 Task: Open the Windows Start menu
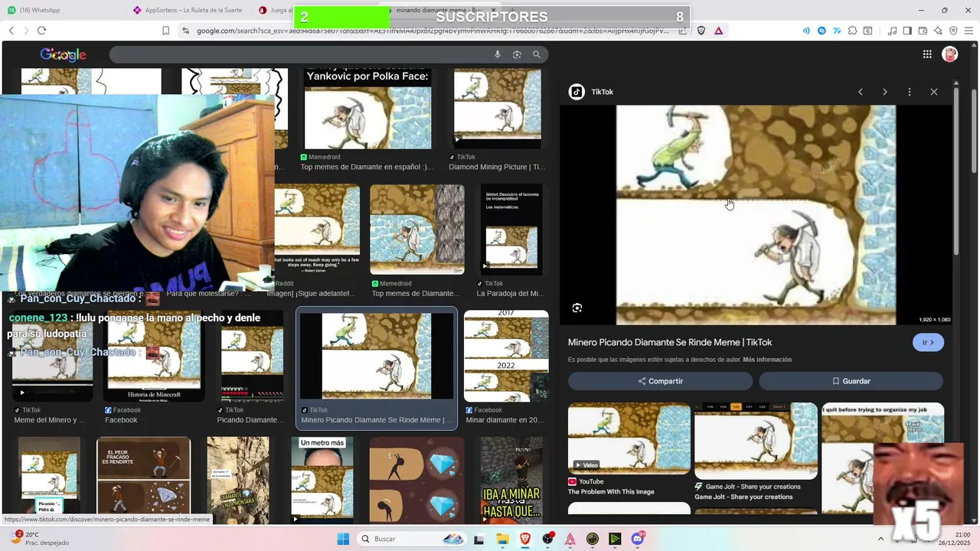coord(343,539)
